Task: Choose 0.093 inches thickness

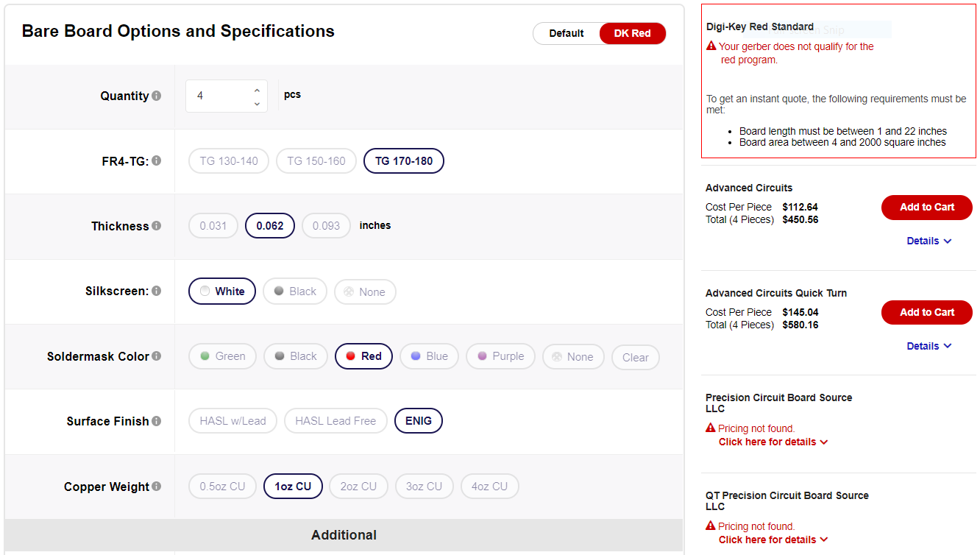Action: (326, 226)
